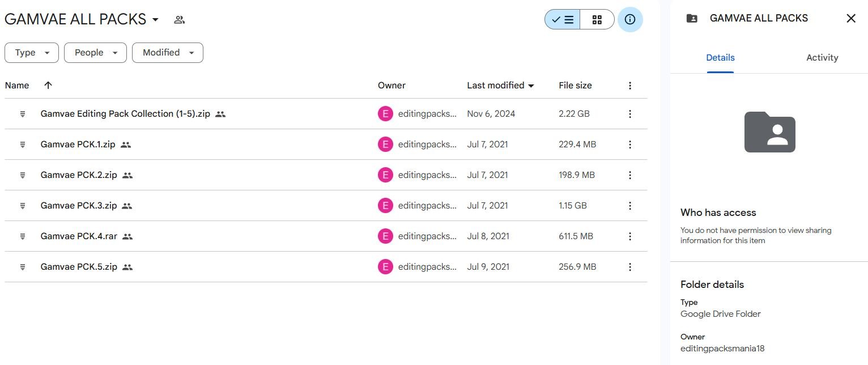The height and width of the screenshot is (365, 868).
Task: Toggle the info details panel button
Action: pyautogui.click(x=630, y=19)
